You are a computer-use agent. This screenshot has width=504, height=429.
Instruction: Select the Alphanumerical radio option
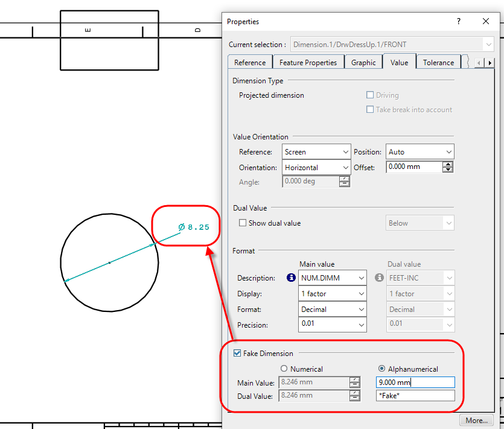coord(381,369)
